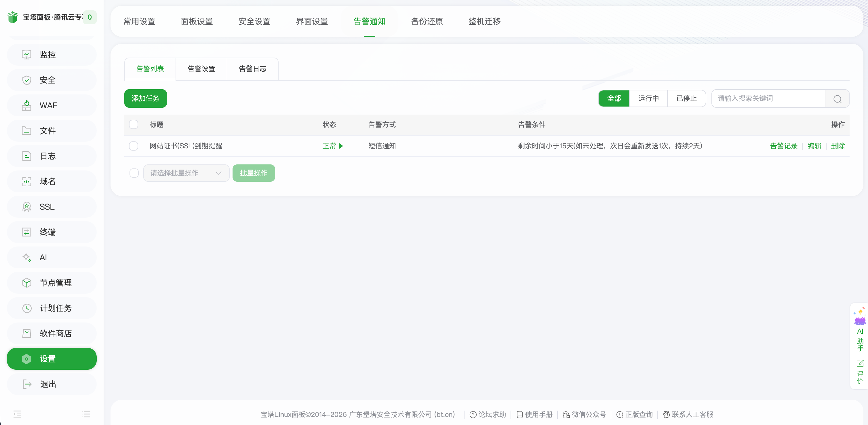Click the domain (域名) scan icon
Viewport: 868px width, 425px height.
point(26,181)
